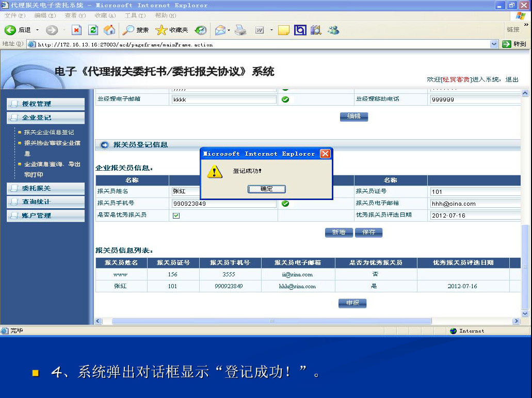Open dropdown arrow beside Word edit icon
The image size is (532, 398).
(271, 30)
